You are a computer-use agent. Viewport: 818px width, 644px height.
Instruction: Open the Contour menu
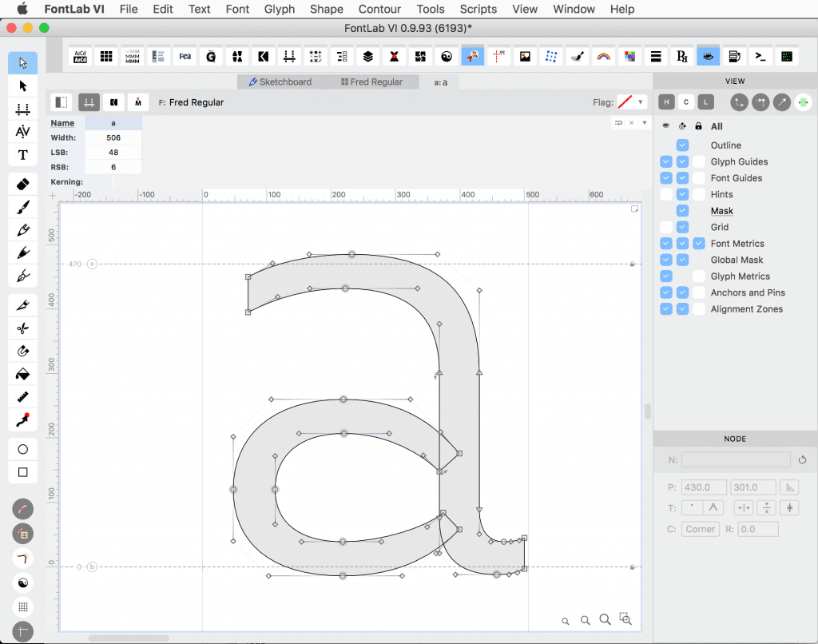click(x=379, y=9)
